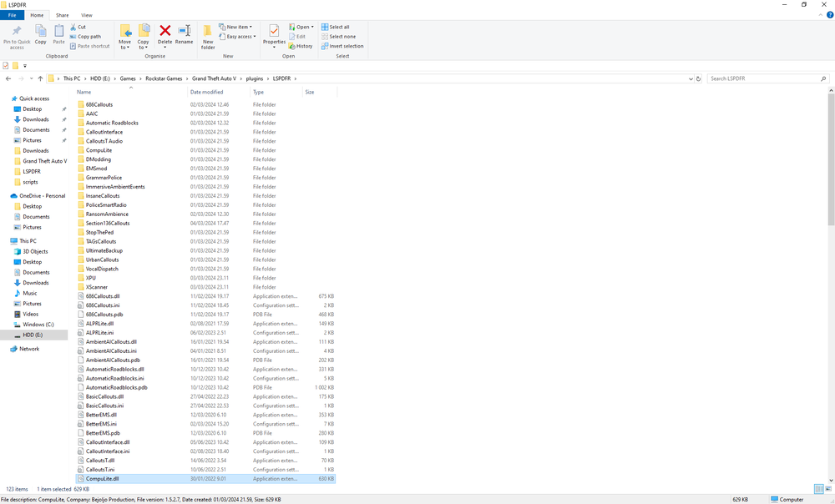Choose Select none
The image size is (835, 504).
coord(337,36)
